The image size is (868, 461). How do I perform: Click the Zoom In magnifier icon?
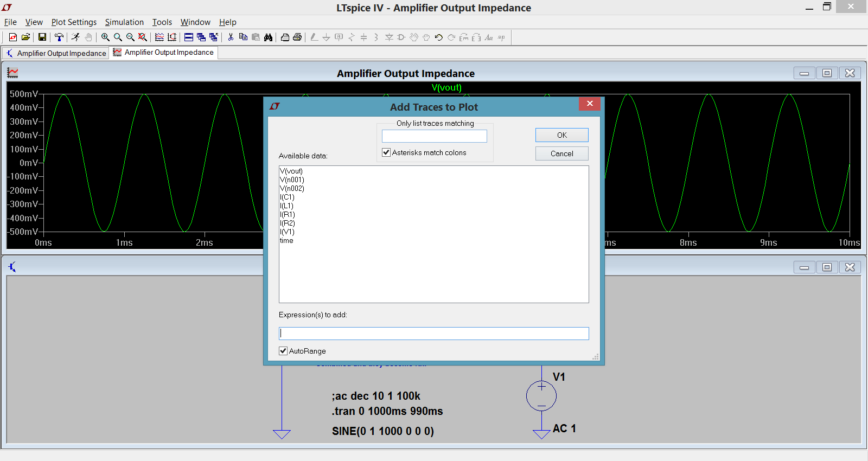click(105, 37)
